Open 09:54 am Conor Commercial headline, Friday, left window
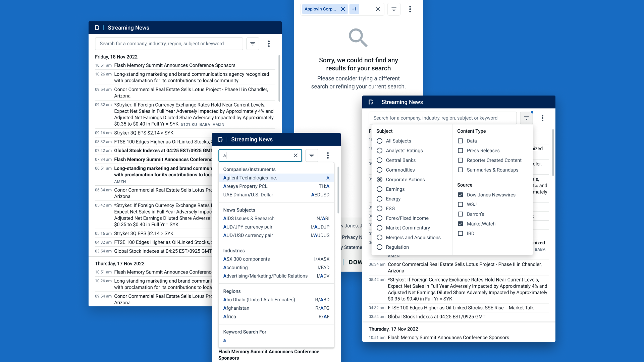 pos(191,93)
